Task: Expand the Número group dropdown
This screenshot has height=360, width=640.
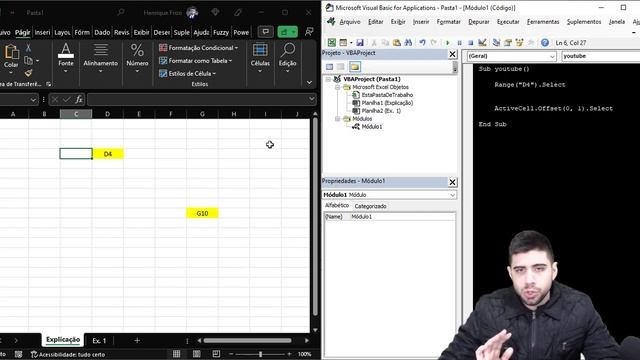Action: [137, 71]
